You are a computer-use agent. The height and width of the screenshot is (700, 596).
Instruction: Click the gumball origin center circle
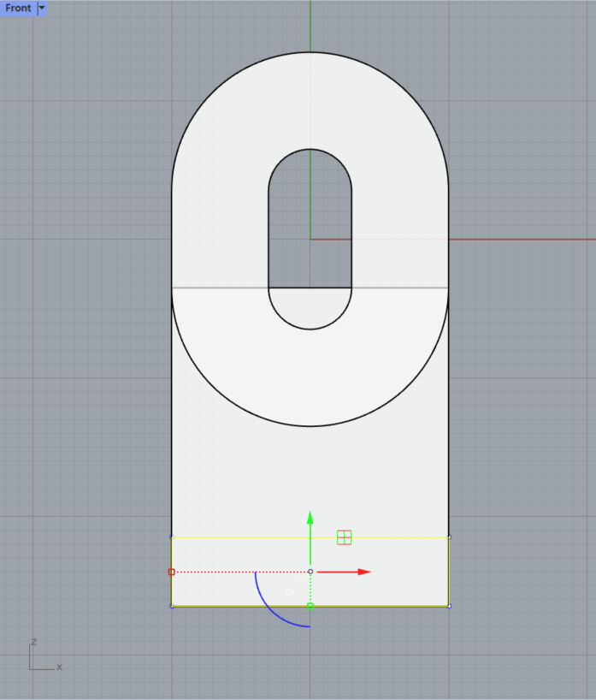[310, 572]
